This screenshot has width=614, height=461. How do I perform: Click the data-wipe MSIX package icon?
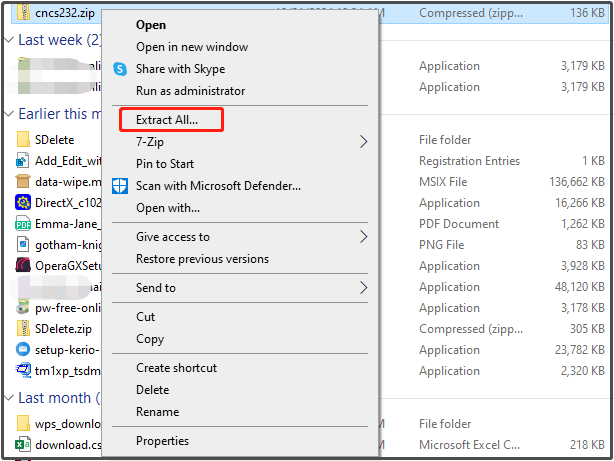23,182
